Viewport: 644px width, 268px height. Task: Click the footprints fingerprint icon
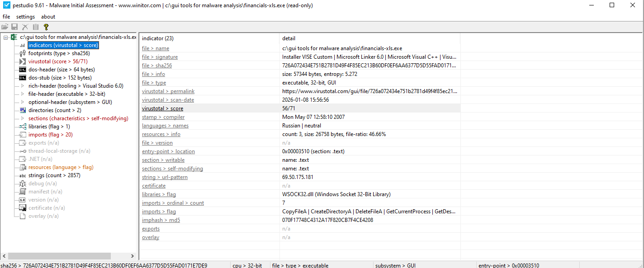22,53
